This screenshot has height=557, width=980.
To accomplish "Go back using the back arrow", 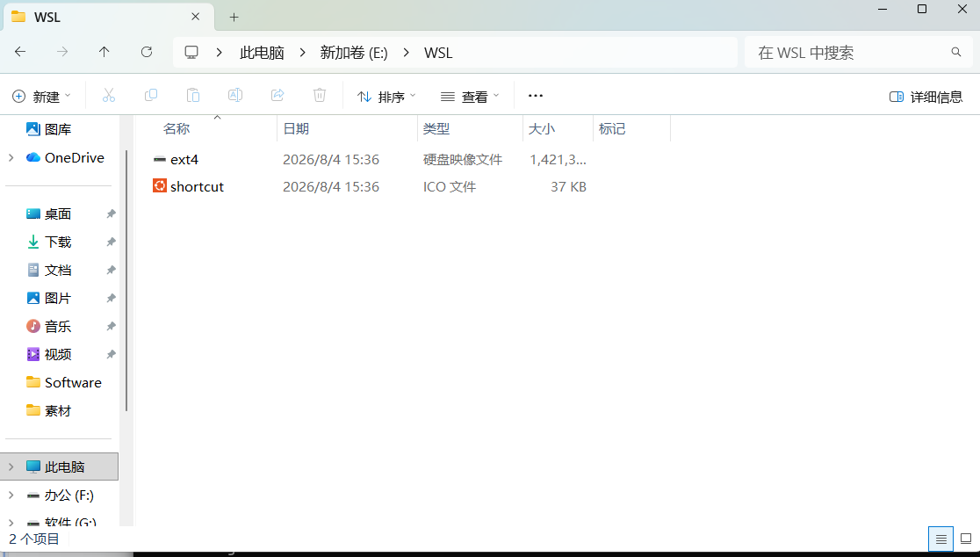I will [20, 52].
